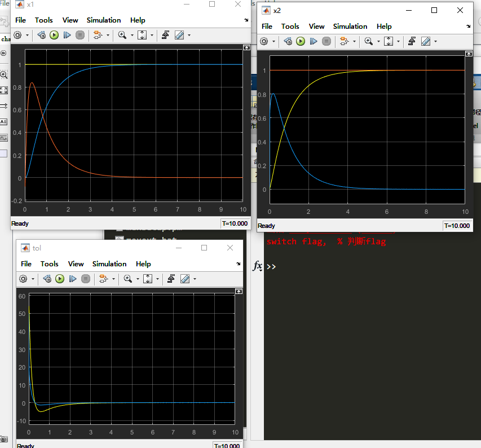Click fx function browser icon
This screenshot has height=448, width=481.
[x=257, y=266]
